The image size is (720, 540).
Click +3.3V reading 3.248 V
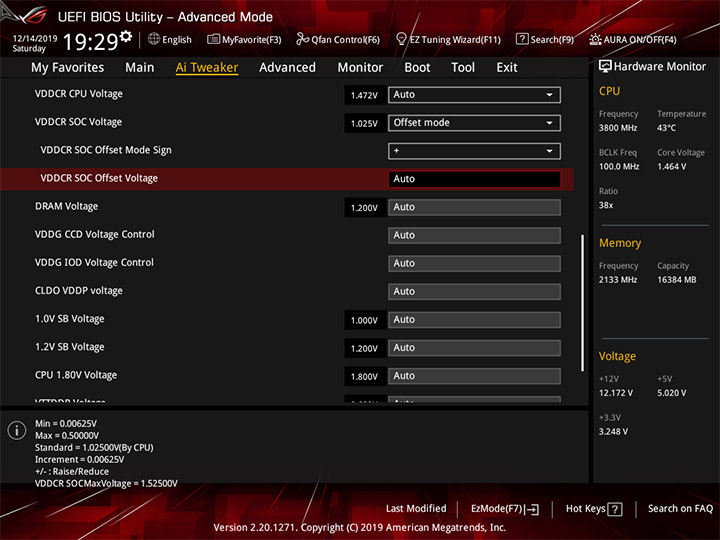tap(613, 432)
